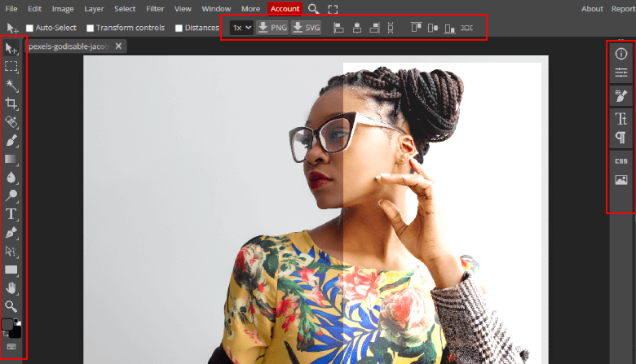Select the Pen tool

coord(11,233)
